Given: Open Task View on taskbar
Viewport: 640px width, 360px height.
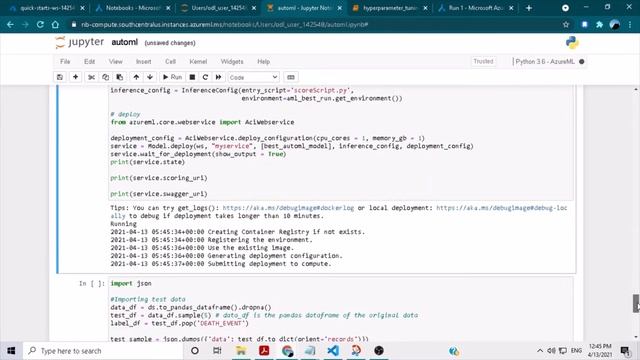Looking at the screenshot, I should (217, 351).
